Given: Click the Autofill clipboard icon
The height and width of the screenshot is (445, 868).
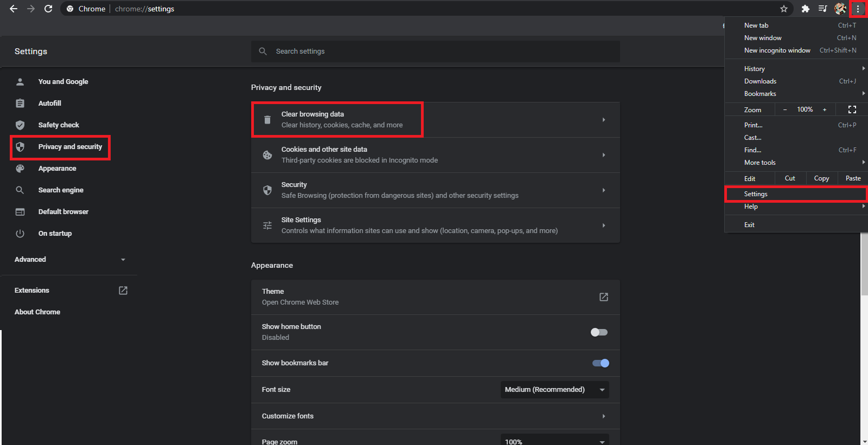Looking at the screenshot, I should tap(20, 104).
